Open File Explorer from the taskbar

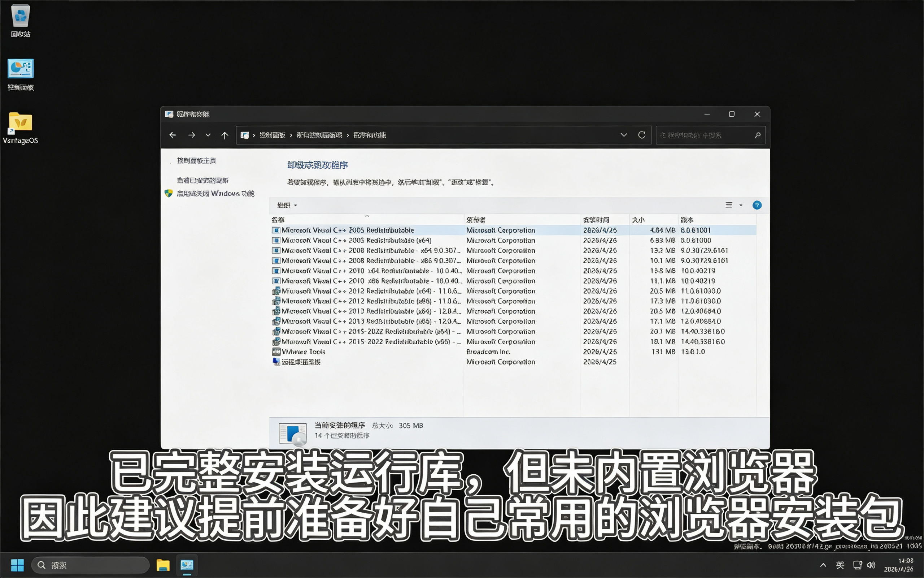163,565
